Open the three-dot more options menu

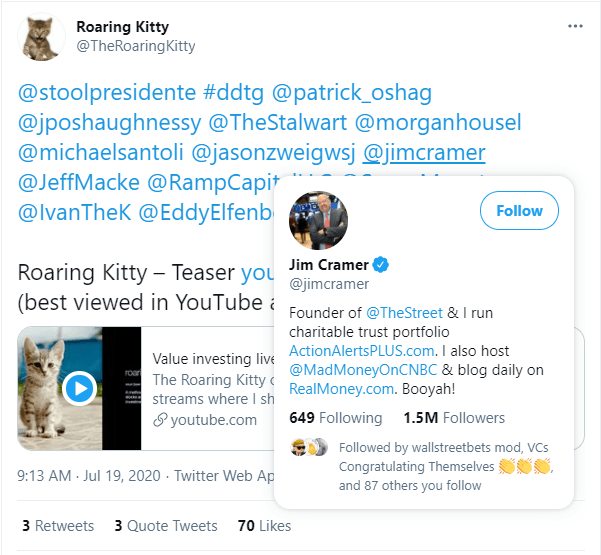click(x=575, y=26)
